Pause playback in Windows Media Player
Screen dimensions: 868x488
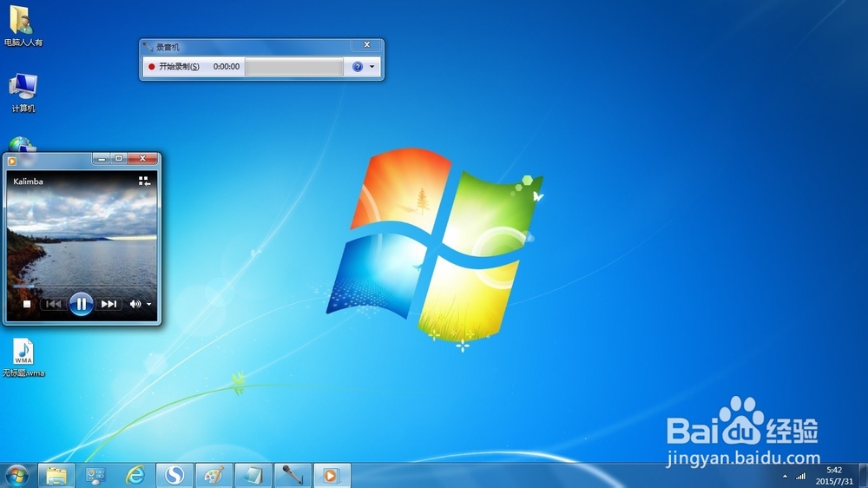[x=81, y=304]
